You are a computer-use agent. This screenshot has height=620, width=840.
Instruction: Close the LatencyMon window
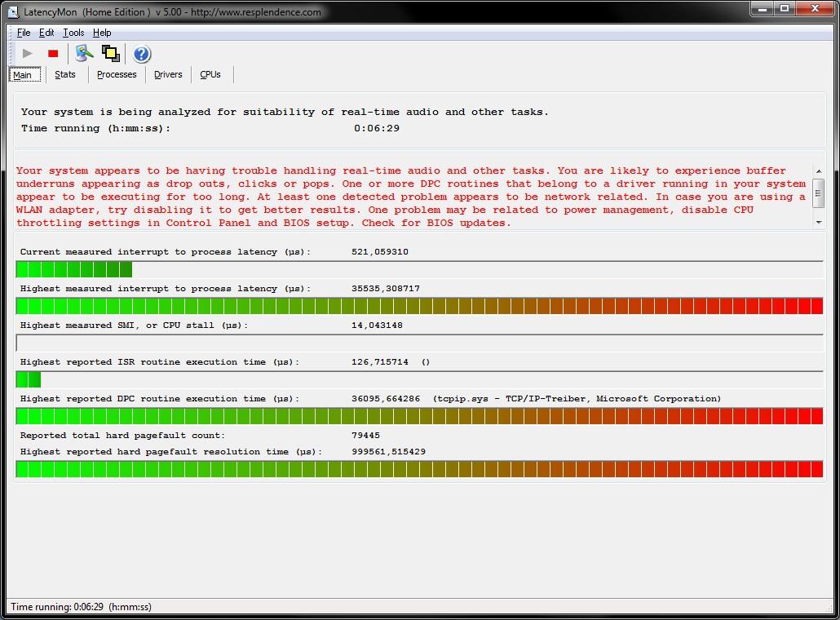click(815, 9)
